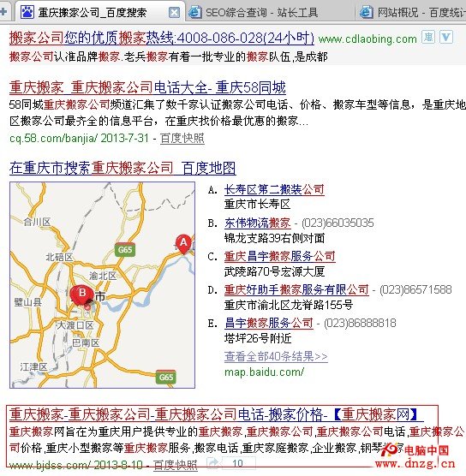Click red map marker B
Viewport: 466px width, 476px height.
(81, 295)
